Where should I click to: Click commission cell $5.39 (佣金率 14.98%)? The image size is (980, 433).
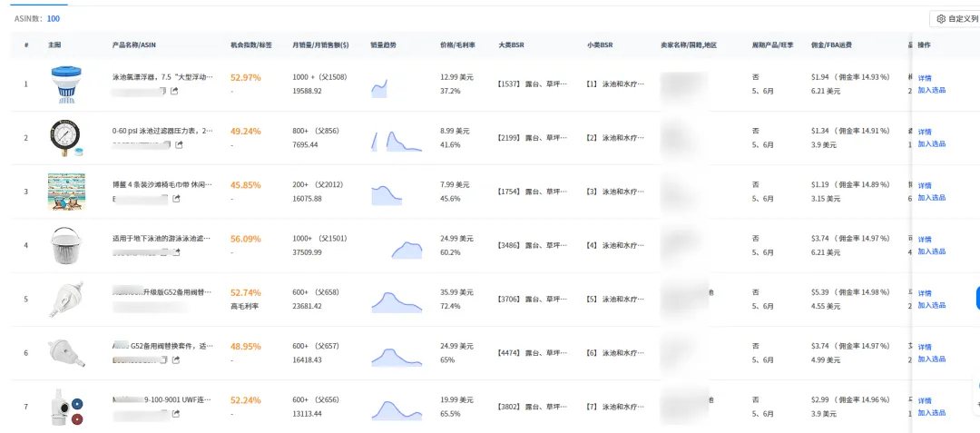point(850,292)
